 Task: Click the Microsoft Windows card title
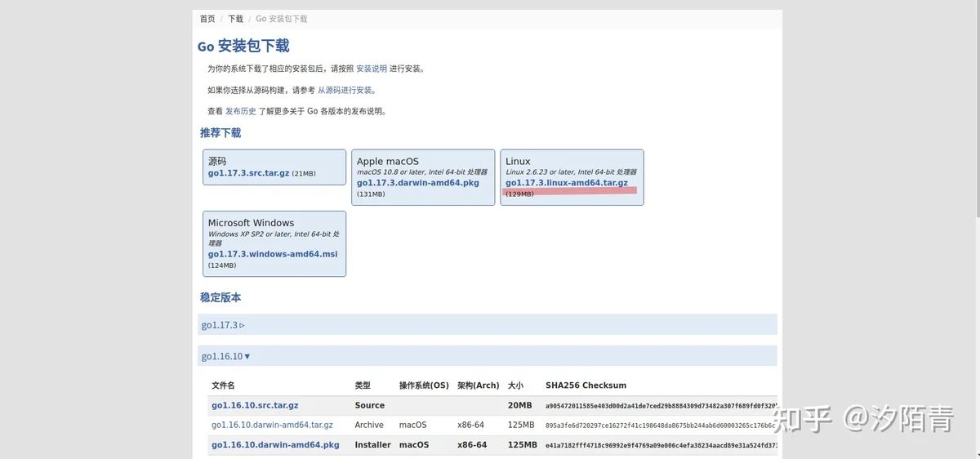coord(251,223)
